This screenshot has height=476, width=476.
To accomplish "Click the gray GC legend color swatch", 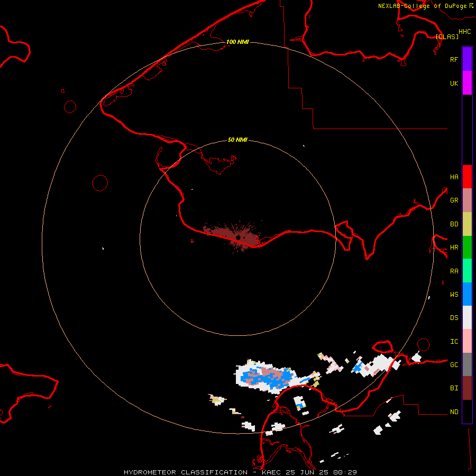I will pos(467,364).
